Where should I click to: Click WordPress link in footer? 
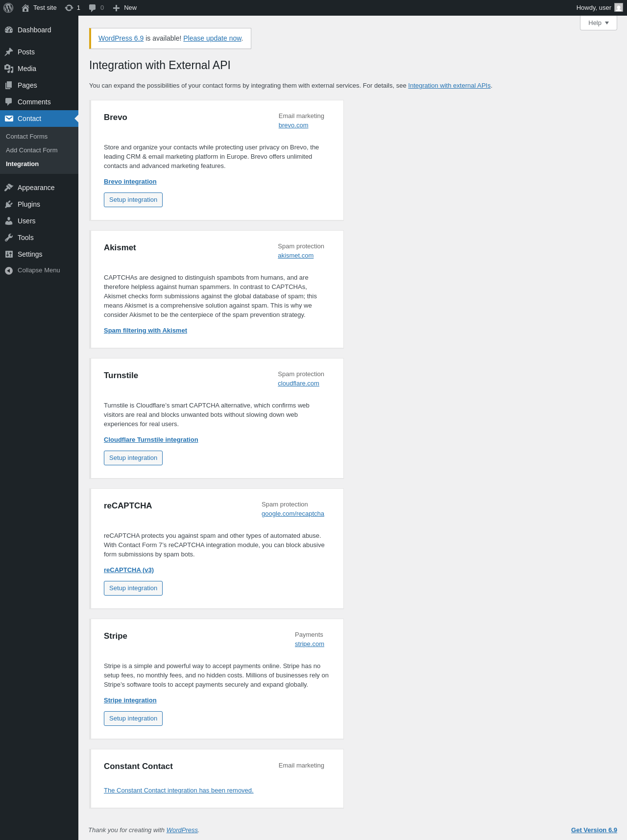pyautogui.click(x=182, y=830)
